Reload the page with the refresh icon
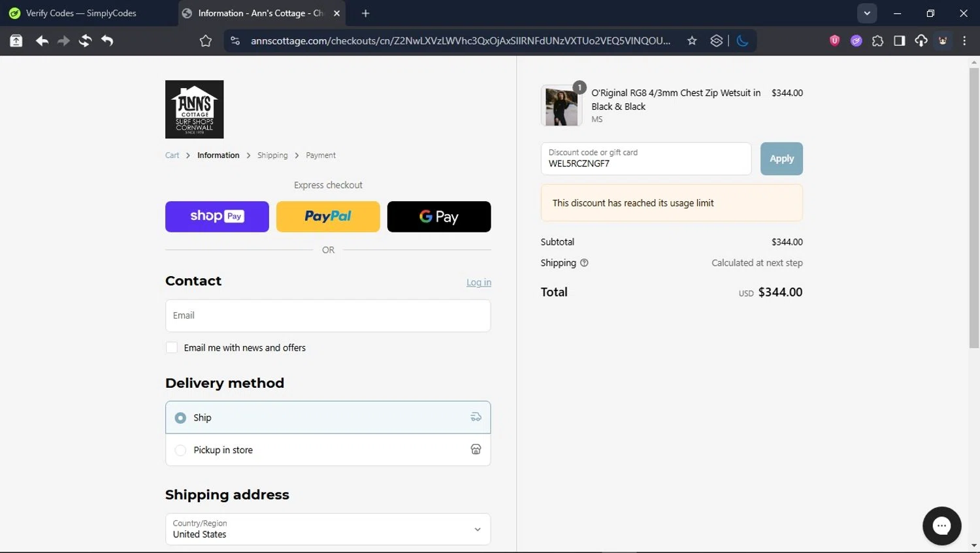 (85, 40)
